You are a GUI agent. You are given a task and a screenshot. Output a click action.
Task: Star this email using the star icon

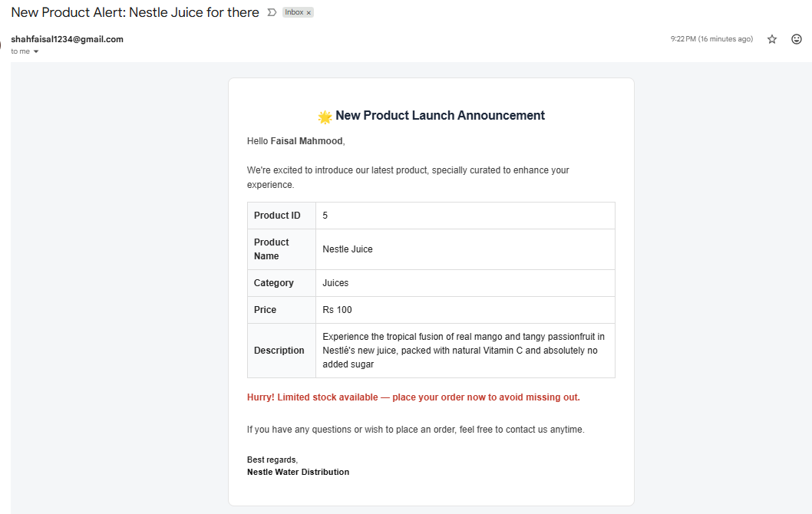click(771, 38)
